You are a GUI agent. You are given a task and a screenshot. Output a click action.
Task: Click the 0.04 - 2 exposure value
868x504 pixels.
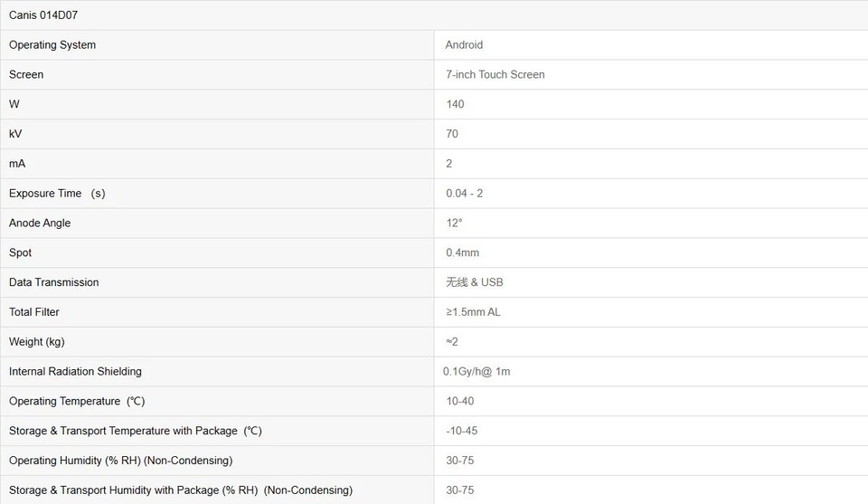click(464, 194)
